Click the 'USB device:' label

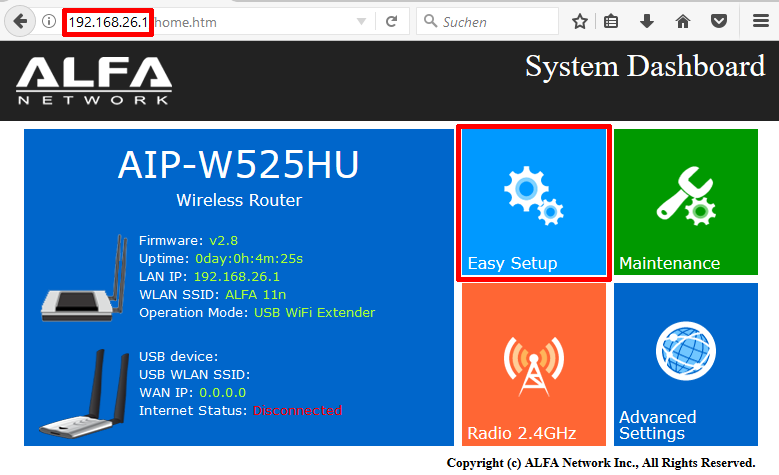(178, 356)
